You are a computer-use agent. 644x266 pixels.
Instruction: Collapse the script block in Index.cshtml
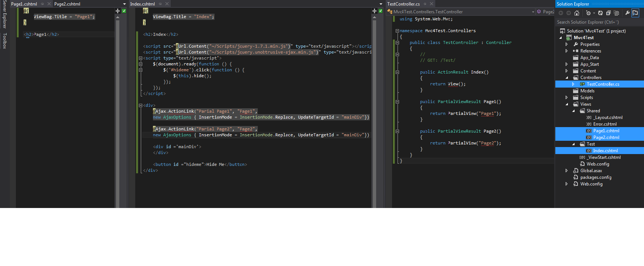click(x=140, y=58)
